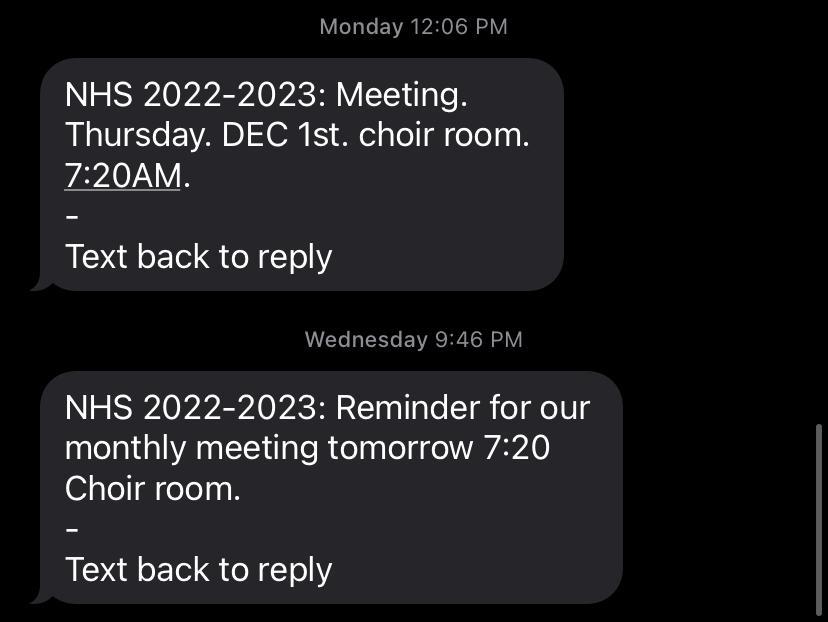Click the tail of the first message bubble
Image resolution: width=828 pixels, height=622 pixels.
[x=40, y=283]
